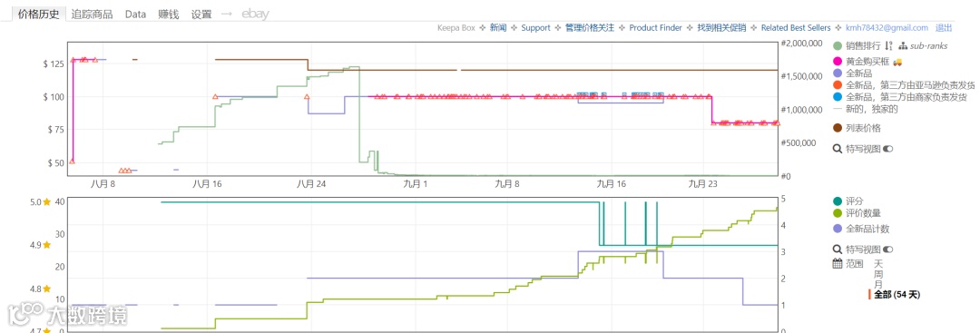Open the Product Finder link
Screen dimensions: 980x333
point(656,27)
